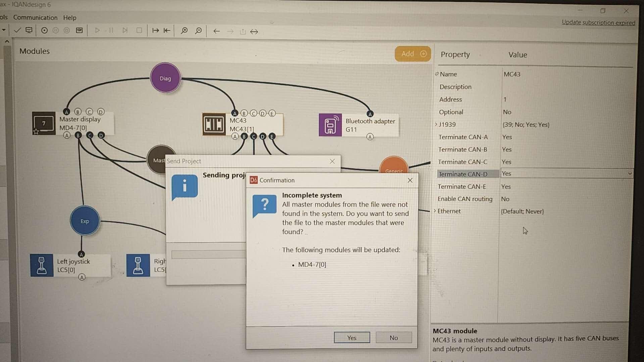The width and height of the screenshot is (644, 362).
Task: Open the Terminate CAN-D value dropdown
Action: point(630,174)
